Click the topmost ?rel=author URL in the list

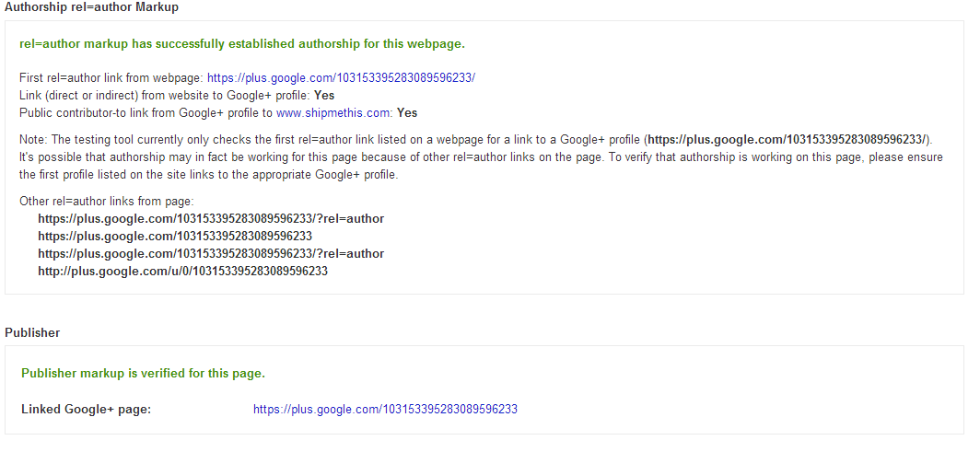(x=210, y=219)
